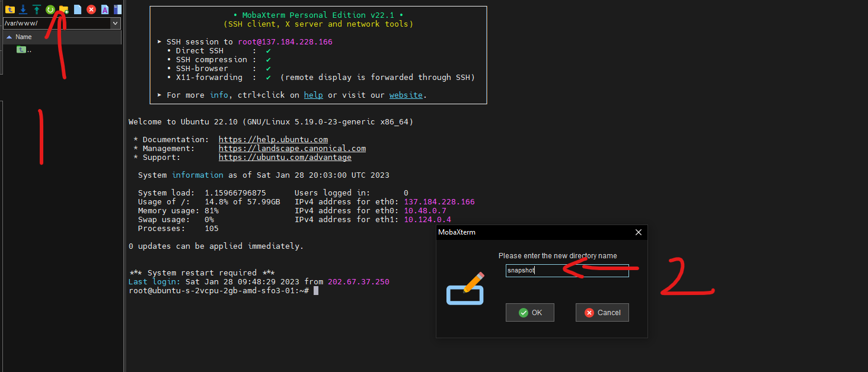868x372 pixels.
Task: Refresh the current folder with green icon
Action: (x=50, y=9)
